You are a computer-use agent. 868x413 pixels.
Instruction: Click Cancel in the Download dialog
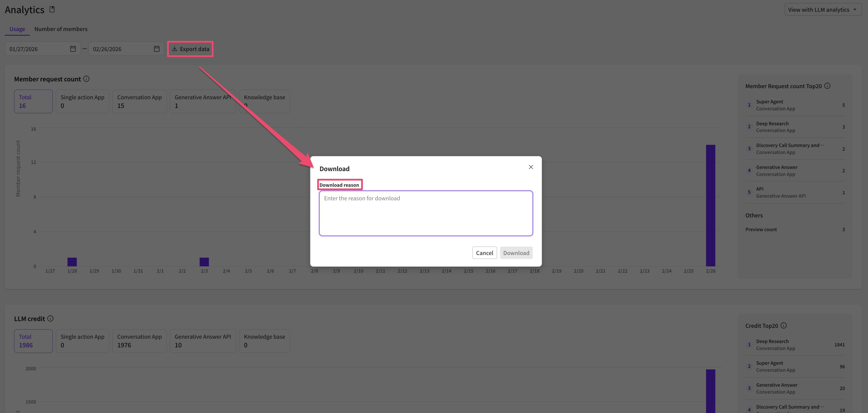pyautogui.click(x=484, y=253)
